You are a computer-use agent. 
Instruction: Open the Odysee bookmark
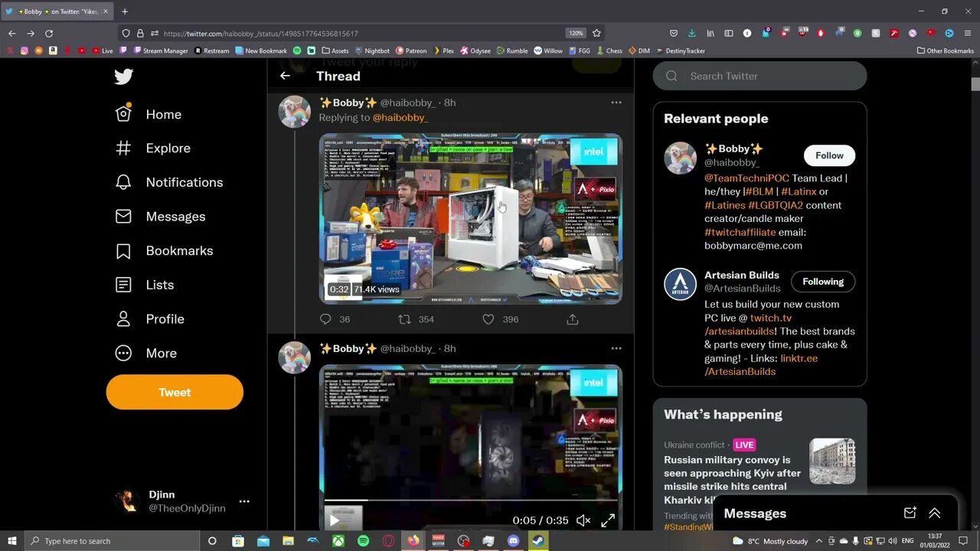tap(475, 51)
